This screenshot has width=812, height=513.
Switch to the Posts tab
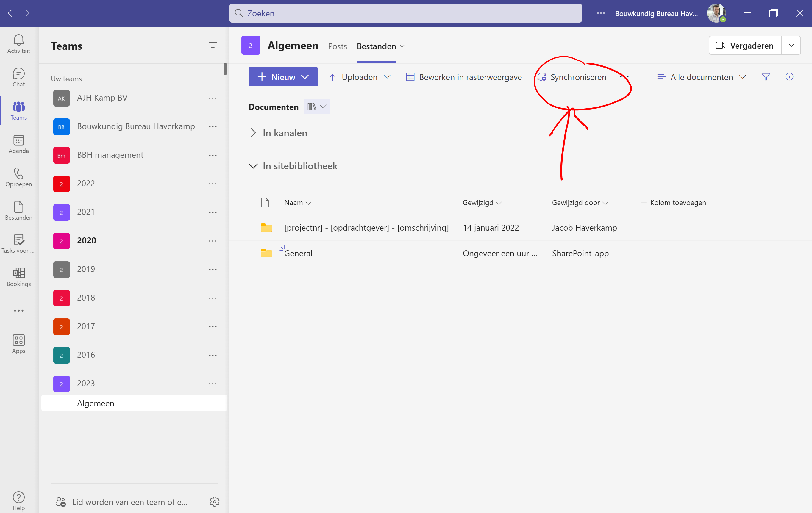[337, 46]
